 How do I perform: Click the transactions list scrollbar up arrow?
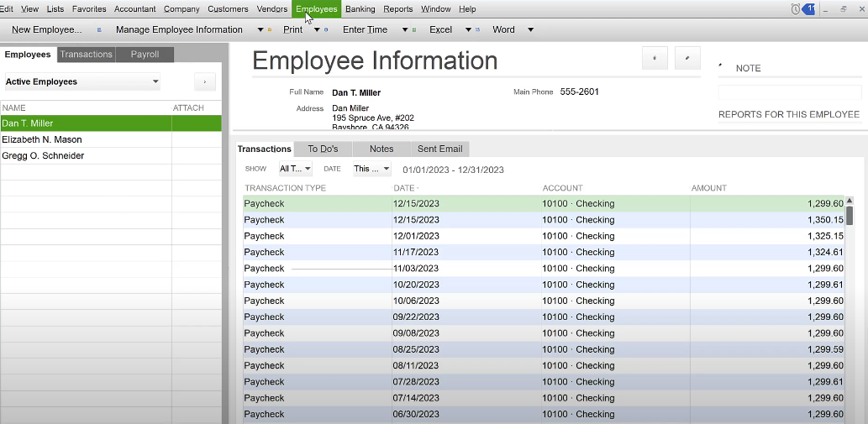[850, 201]
